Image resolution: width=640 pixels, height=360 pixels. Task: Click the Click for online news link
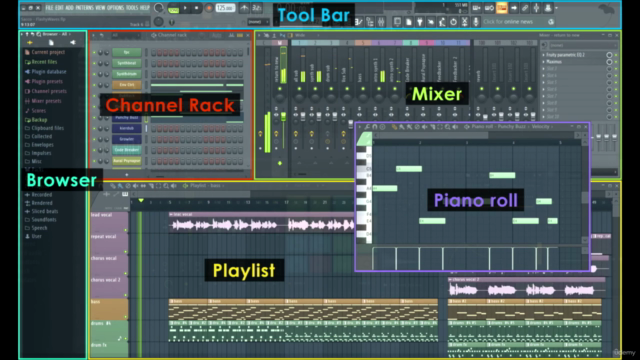click(508, 22)
